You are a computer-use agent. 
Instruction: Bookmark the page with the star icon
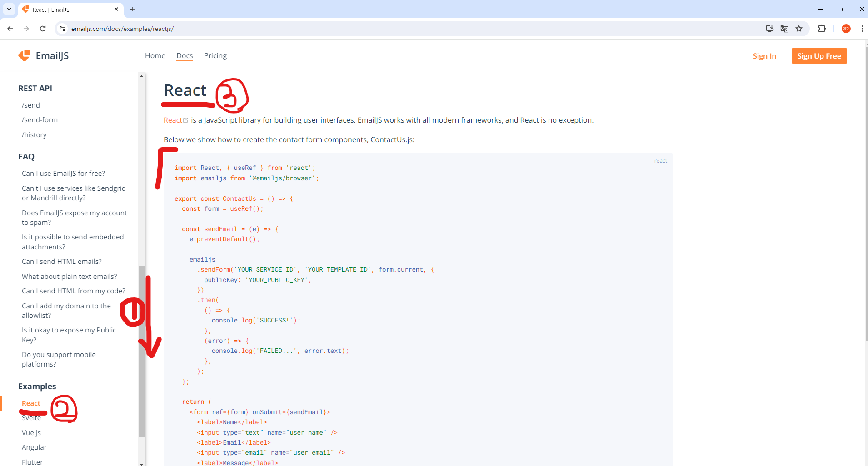pos(799,29)
